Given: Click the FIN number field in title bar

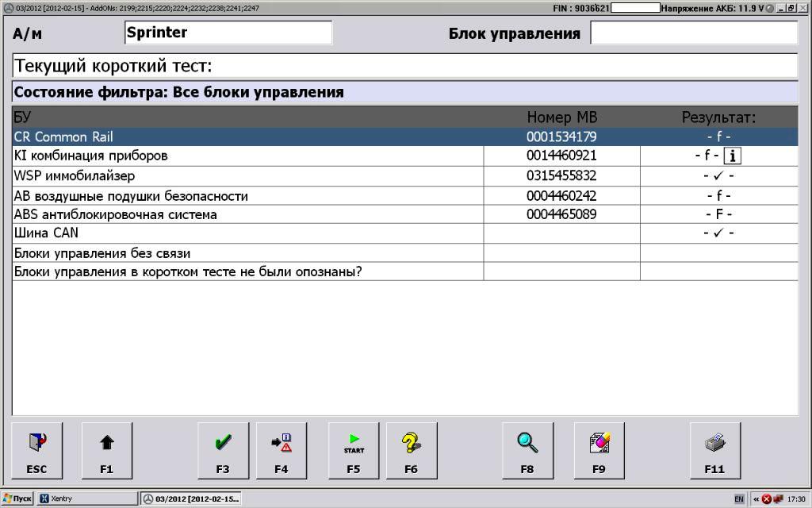Looking at the screenshot, I should point(635,8).
